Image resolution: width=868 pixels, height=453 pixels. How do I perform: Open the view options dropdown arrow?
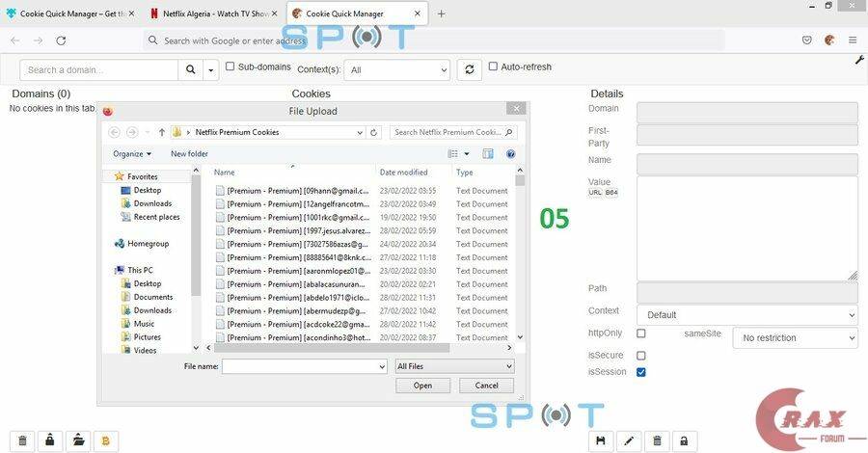[467, 154]
